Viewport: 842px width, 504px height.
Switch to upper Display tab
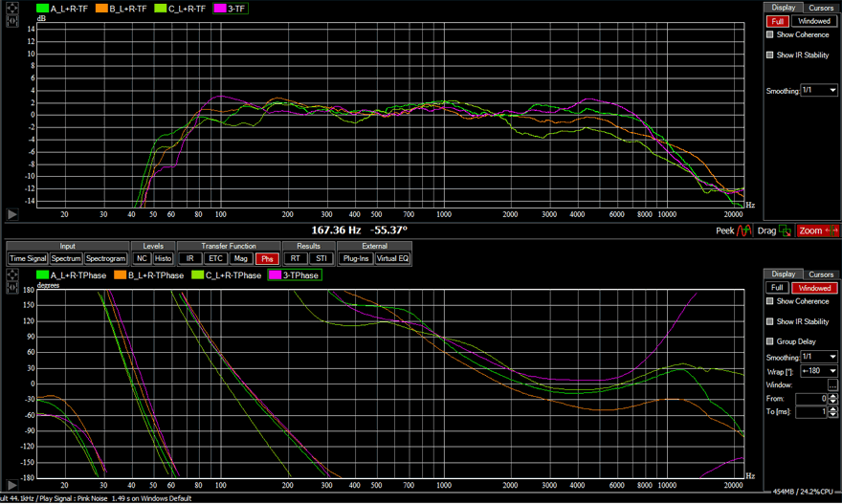pos(784,8)
